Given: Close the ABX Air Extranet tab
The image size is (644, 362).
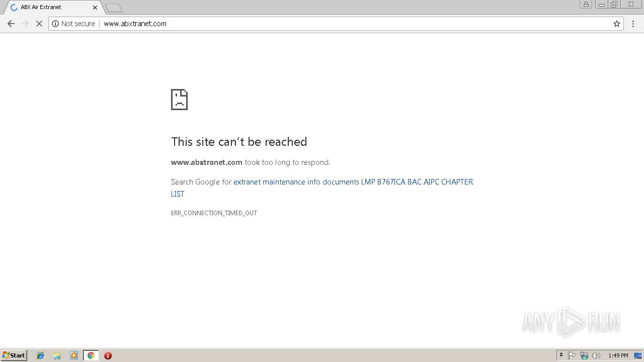Looking at the screenshot, I should point(95,8).
